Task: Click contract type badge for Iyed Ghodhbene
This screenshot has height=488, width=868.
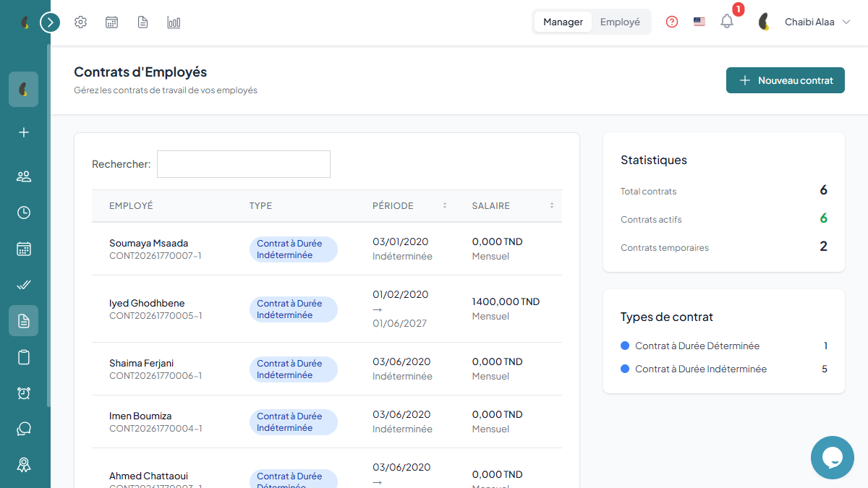Action: pos(294,309)
